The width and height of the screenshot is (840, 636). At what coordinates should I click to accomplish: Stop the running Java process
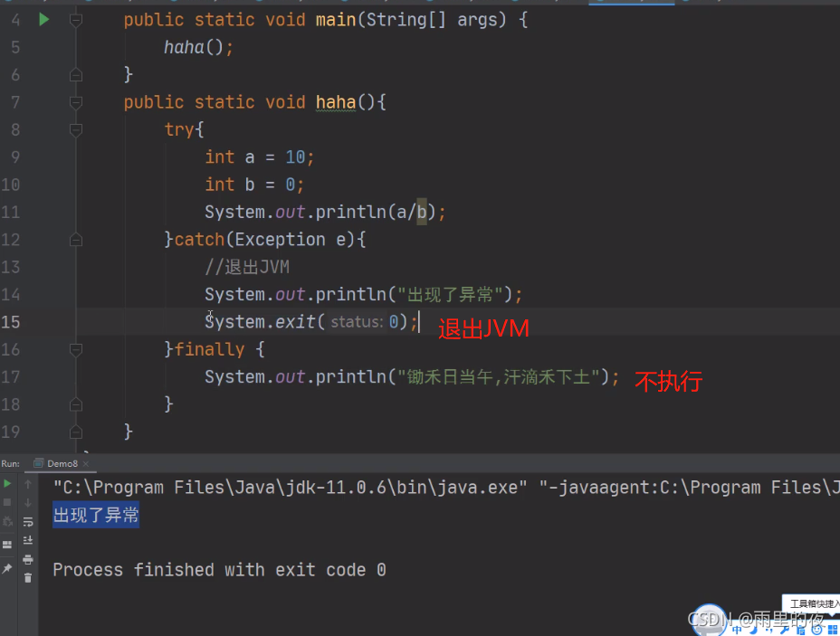click(x=7, y=501)
